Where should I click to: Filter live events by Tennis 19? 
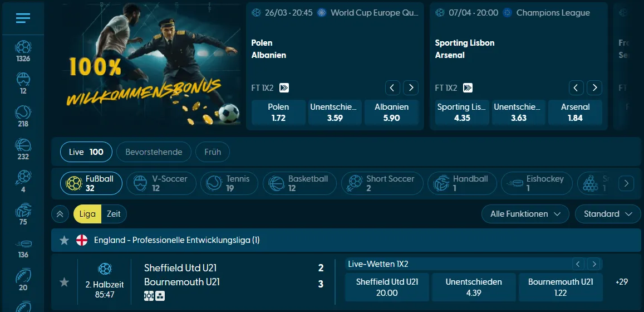[x=229, y=183]
